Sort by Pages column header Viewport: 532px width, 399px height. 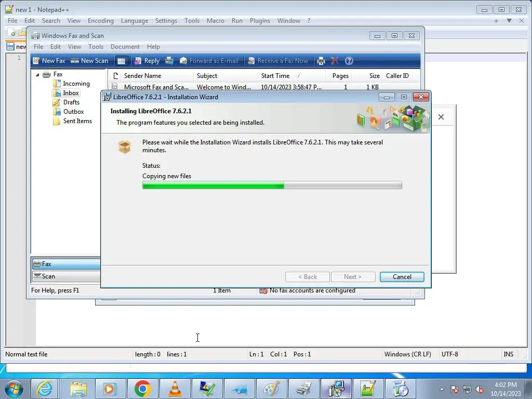pos(338,76)
